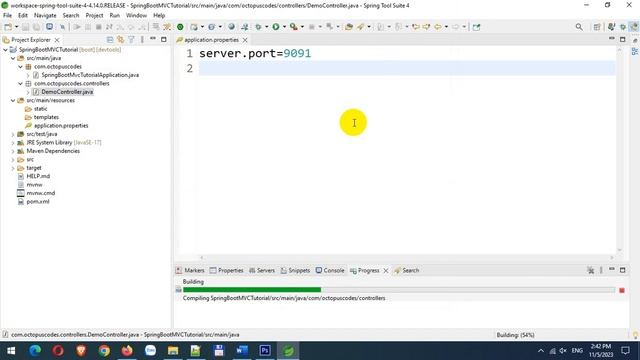Click the green Boot Dashboard icon
This screenshot has height=360, width=640.
pyautogui.click(x=180, y=27)
